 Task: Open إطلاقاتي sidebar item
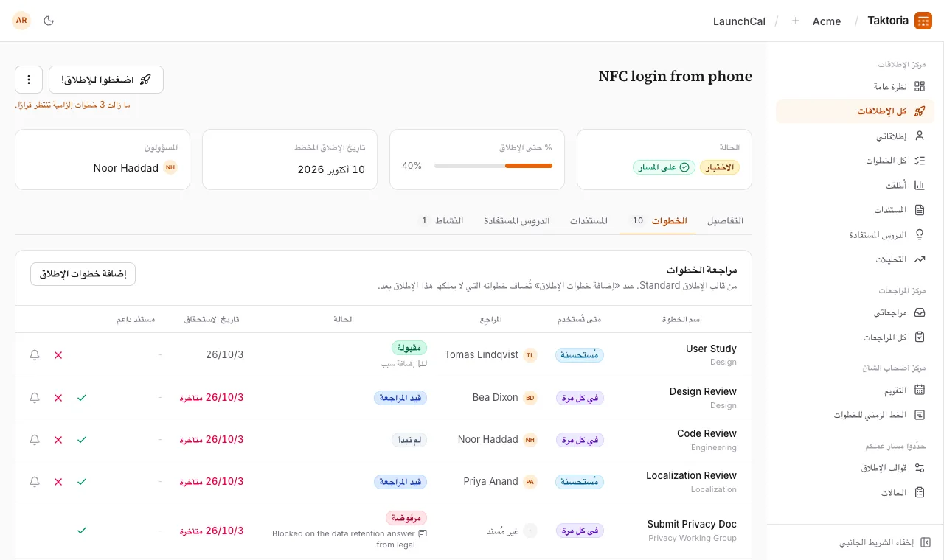click(x=855, y=136)
